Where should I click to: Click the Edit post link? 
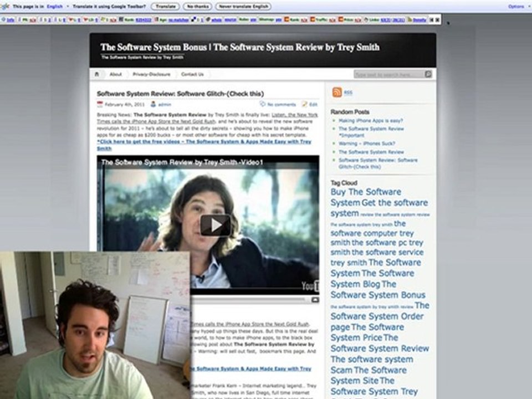313,105
